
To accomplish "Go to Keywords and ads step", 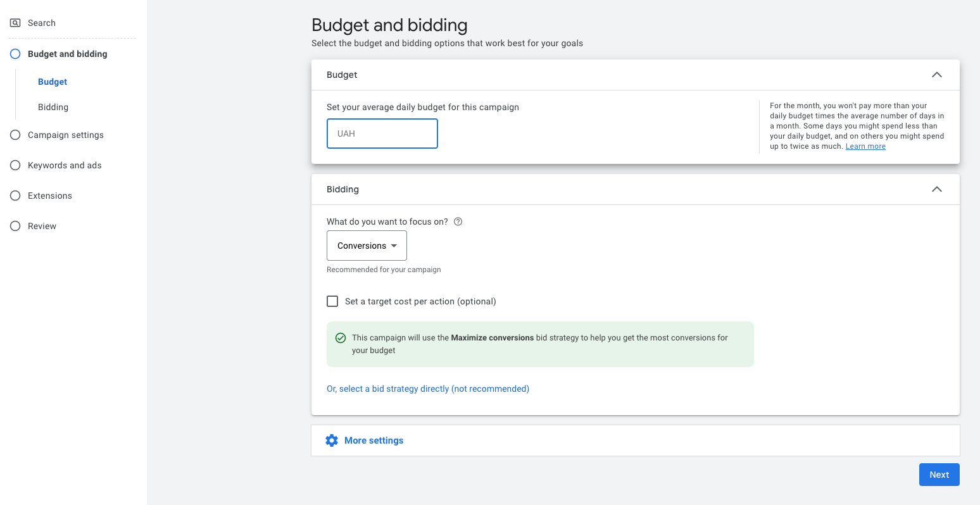I will tap(65, 165).
